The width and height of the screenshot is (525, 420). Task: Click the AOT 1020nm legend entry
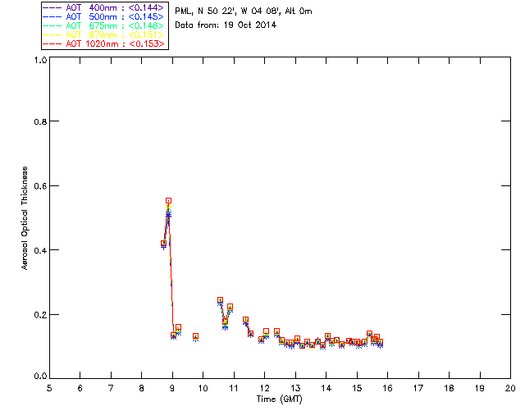[104, 43]
